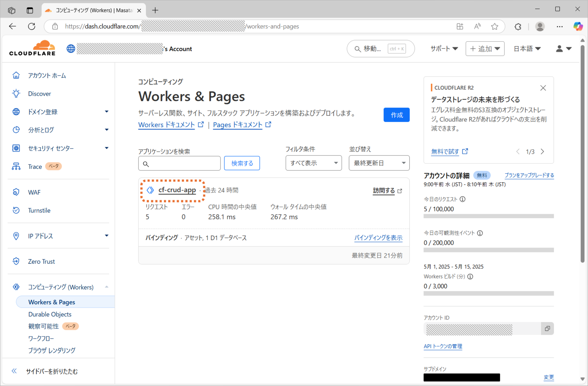Open ワークフロー sidebar item

(x=41, y=339)
